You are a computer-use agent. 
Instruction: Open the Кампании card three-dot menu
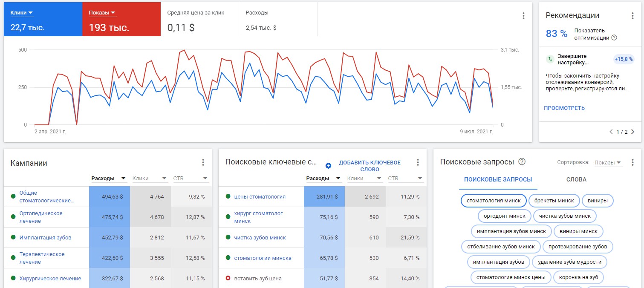pos(203,162)
